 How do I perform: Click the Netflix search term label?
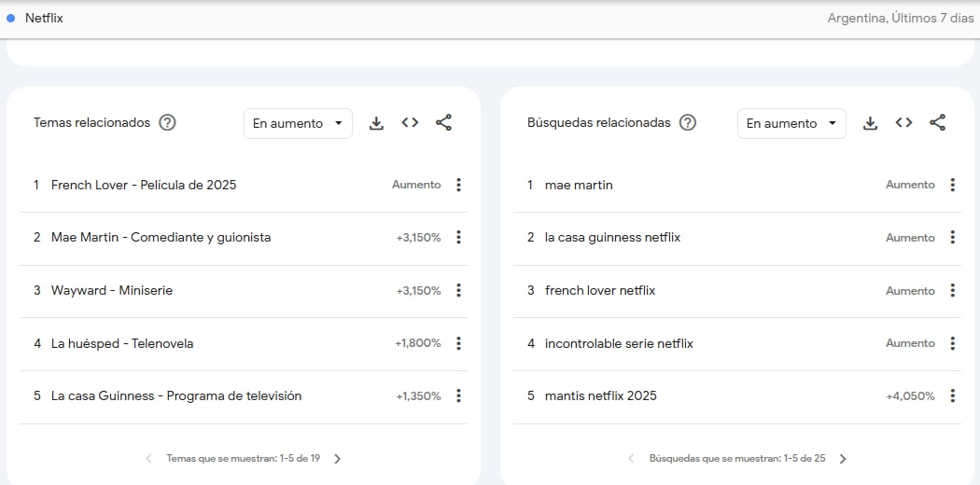pos(44,18)
